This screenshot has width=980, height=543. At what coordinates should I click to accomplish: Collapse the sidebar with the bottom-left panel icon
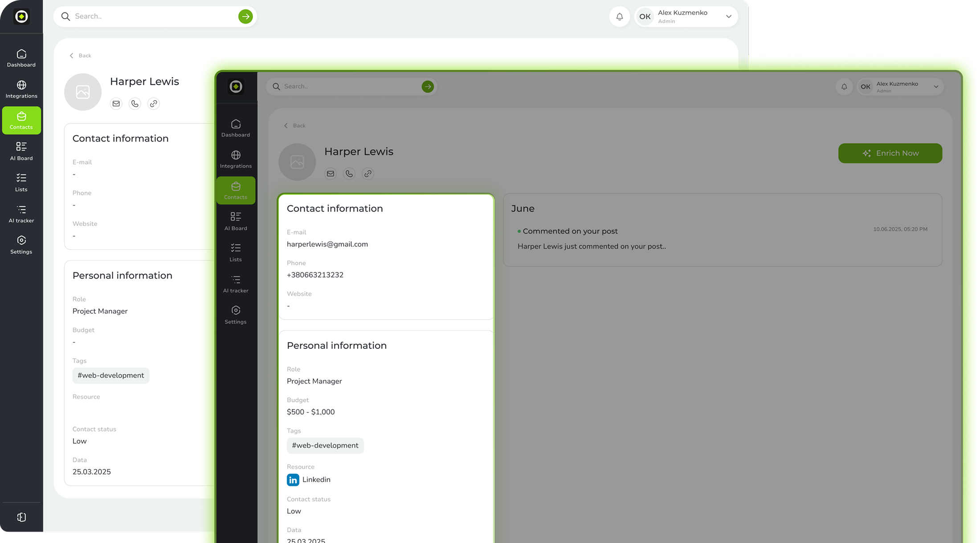tap(21, 517)
